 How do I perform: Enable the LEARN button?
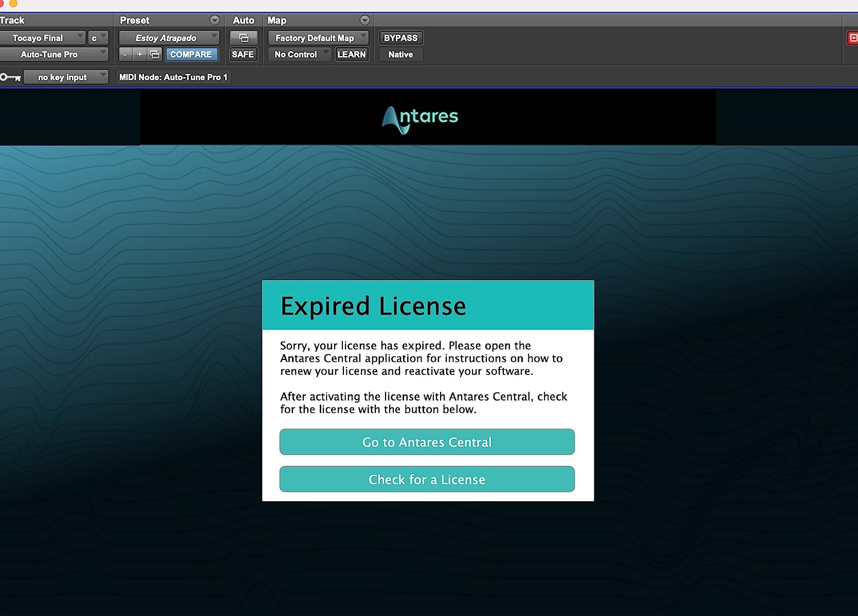point(352,54)
